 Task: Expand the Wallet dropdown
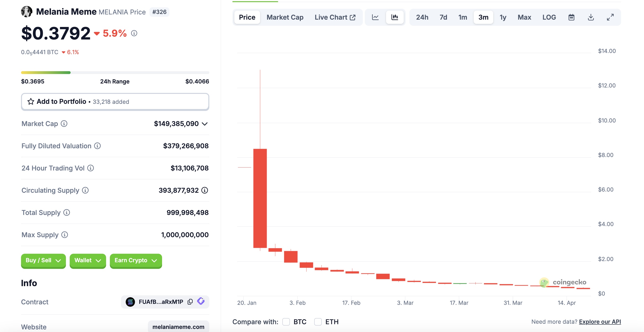(x=88, y=260)
